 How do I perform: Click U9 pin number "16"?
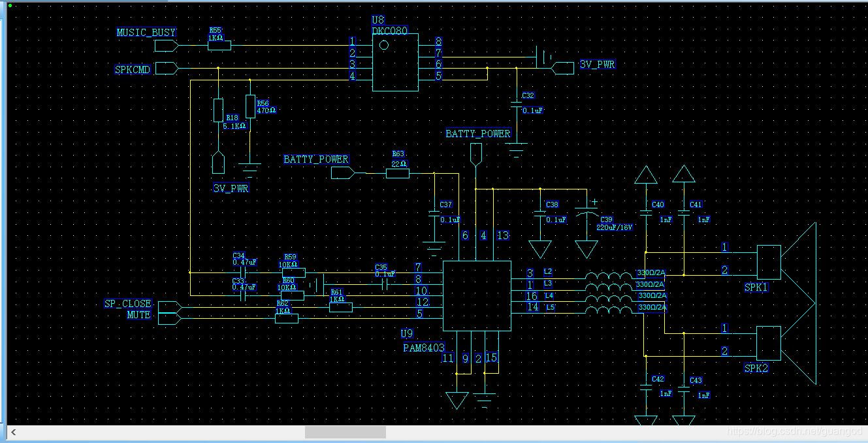tap(532, 296)
